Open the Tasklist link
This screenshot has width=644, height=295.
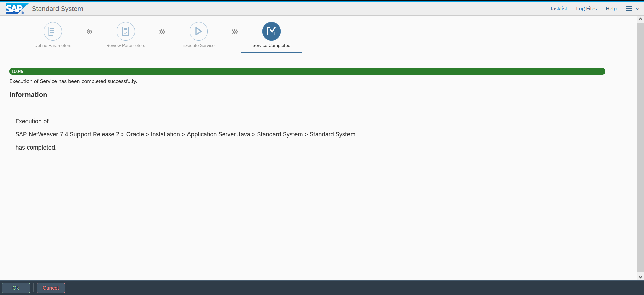point(558,9)
